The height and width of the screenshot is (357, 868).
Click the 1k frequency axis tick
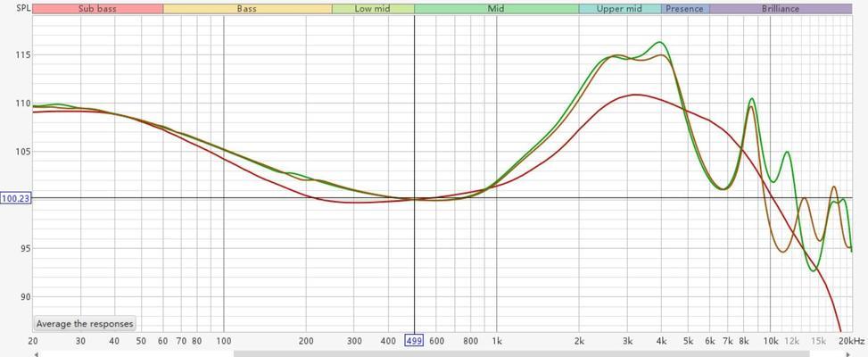pos(497,341)
